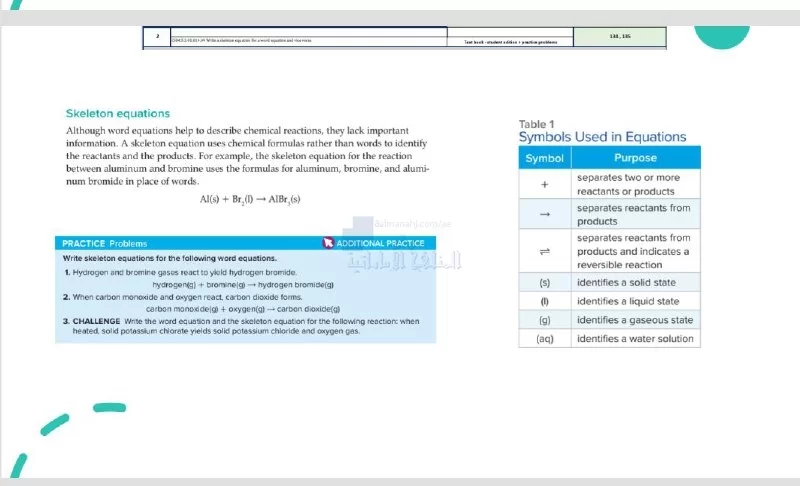Click the PRACTICE Problems header label
800x486 pixels.
[105, 243]
